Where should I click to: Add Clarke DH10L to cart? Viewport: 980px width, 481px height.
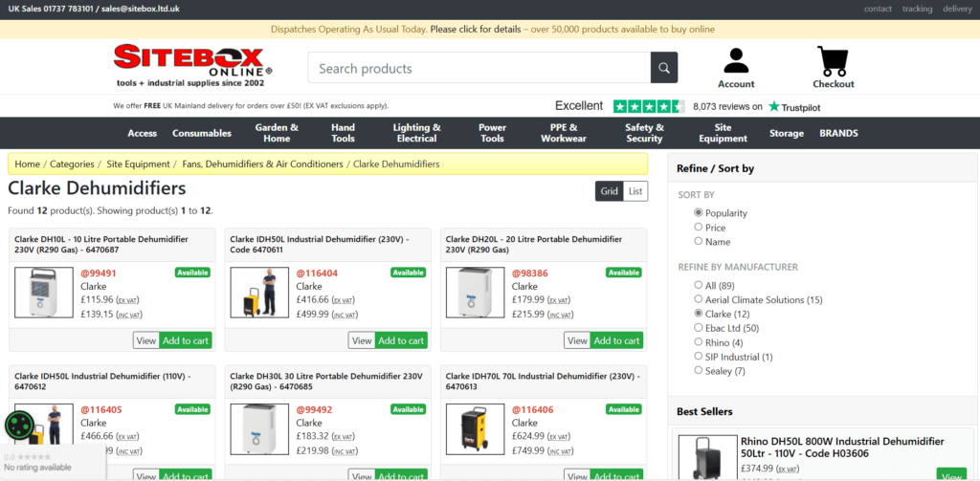(186, 340)
